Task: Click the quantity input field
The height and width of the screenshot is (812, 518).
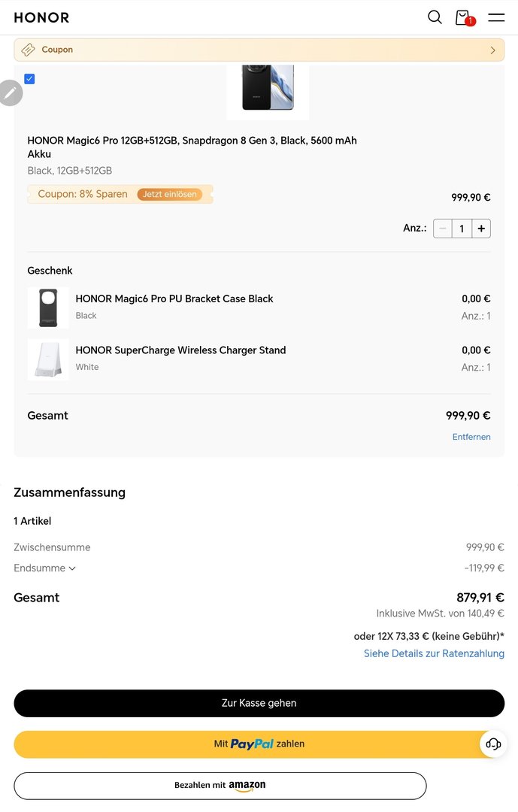Action: click(x=462, y=229)
